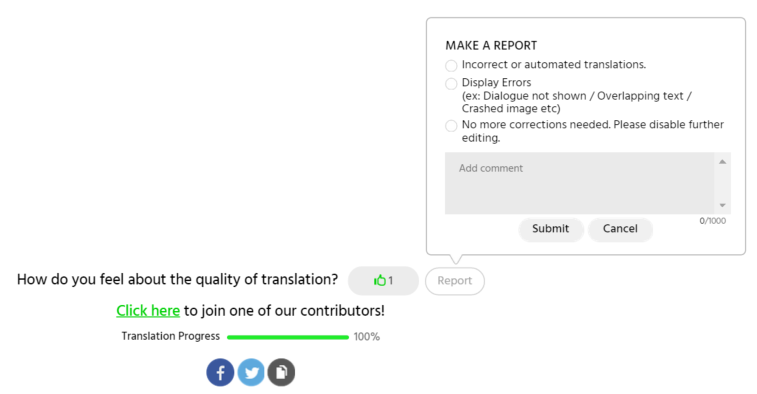Select the 'Incorrect or automated translations' radio button
This screenshot has width=757, height=394.
[x=451, y=66]
